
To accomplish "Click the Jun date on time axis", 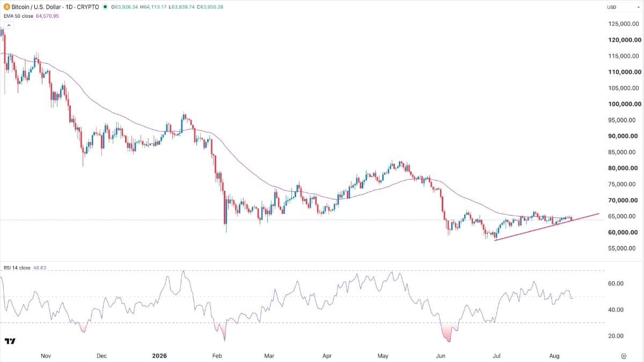I will [x=441, y=356].
